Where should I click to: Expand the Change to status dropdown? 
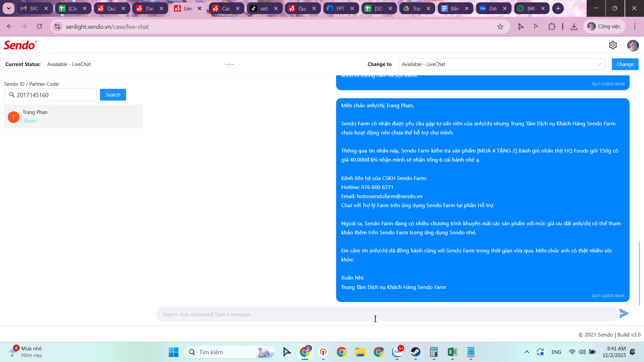tap(501, 64)
